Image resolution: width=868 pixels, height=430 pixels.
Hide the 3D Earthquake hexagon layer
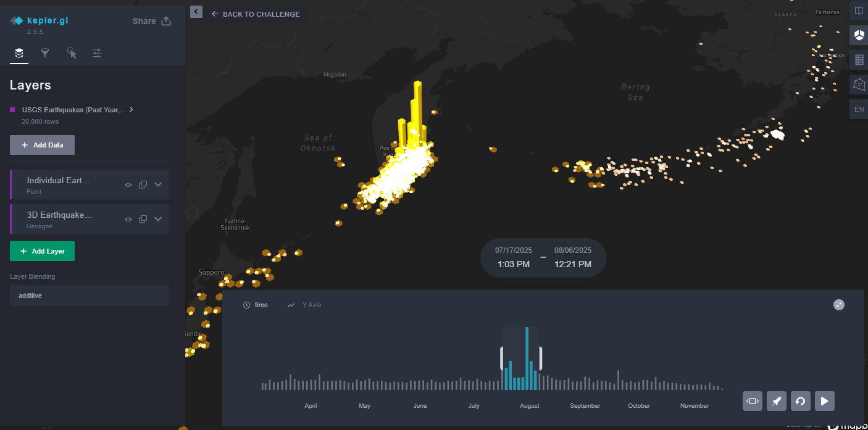pos(128,219)
